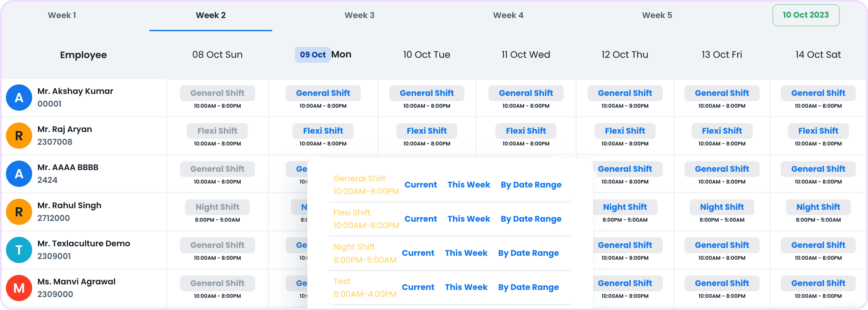This screenshot has width=868, height=310.
Task: Click By Date Range for Night Shift
Action: [x=528, y=253]
